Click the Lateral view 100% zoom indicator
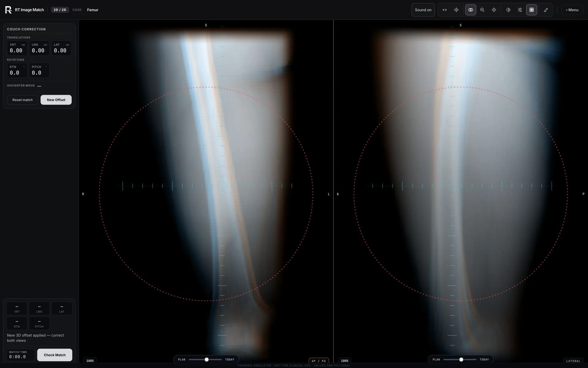Viewport: 588px width, 368px height. click(345, 361)
